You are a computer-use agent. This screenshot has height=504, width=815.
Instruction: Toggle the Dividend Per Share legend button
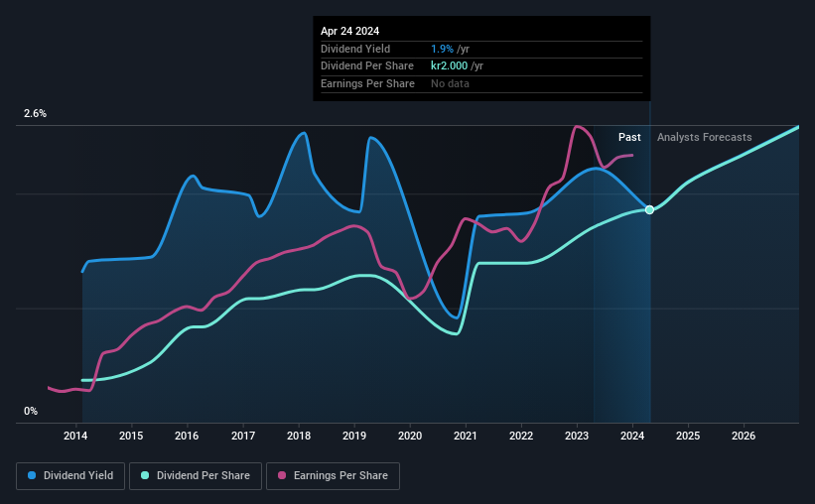pos(196,475)
